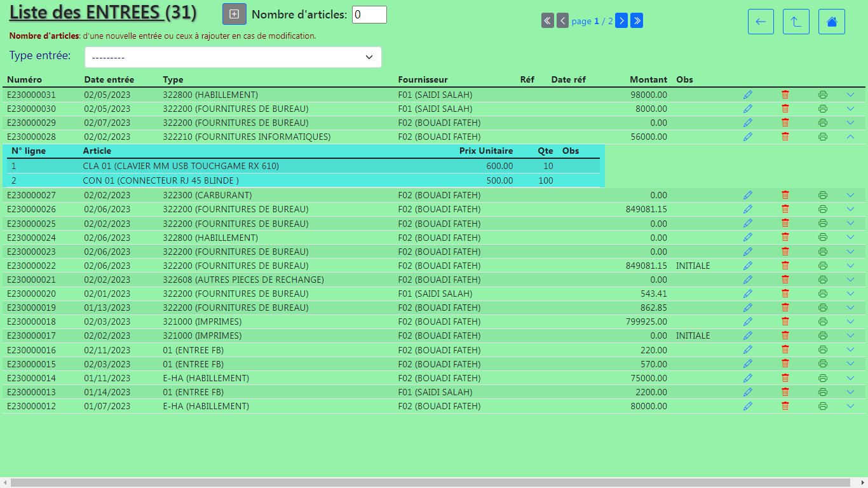
Task: Open the Type entrée dropdown
Action: point(233,57)
